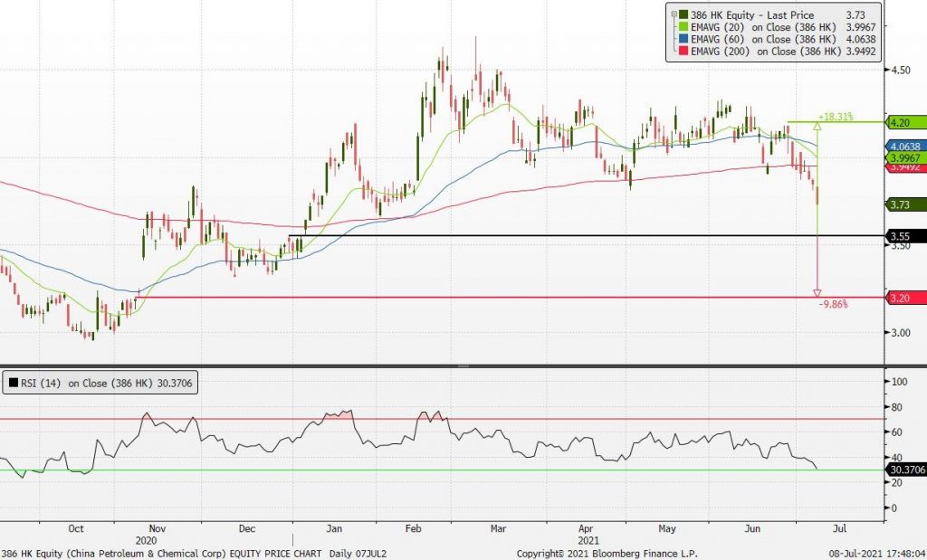Click the Jul month label on the time axis
This screenshot has height=560, width=927.
(x=841, y=528)
